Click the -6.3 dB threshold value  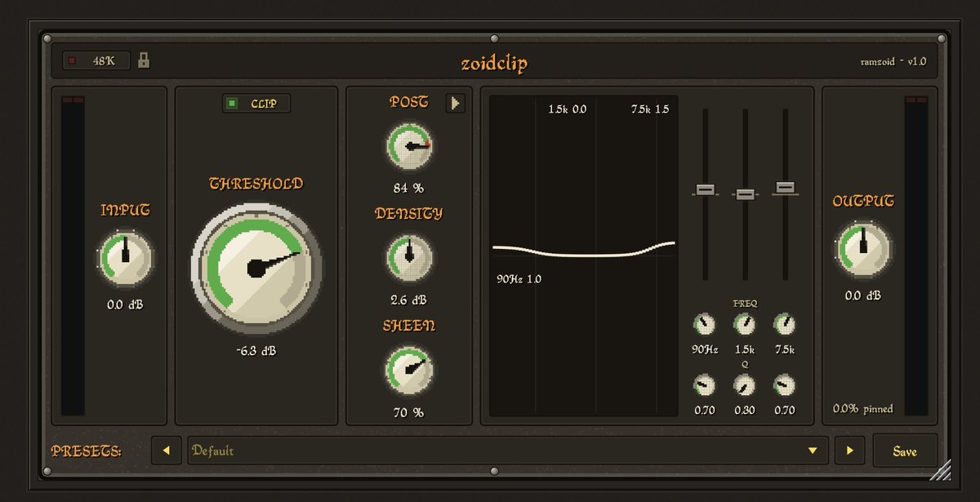pyautogui.click(x=256, y=351)
